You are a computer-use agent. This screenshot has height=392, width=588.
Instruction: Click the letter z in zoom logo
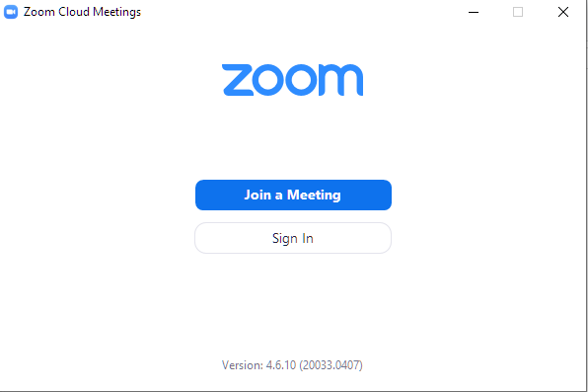(238, 80)
